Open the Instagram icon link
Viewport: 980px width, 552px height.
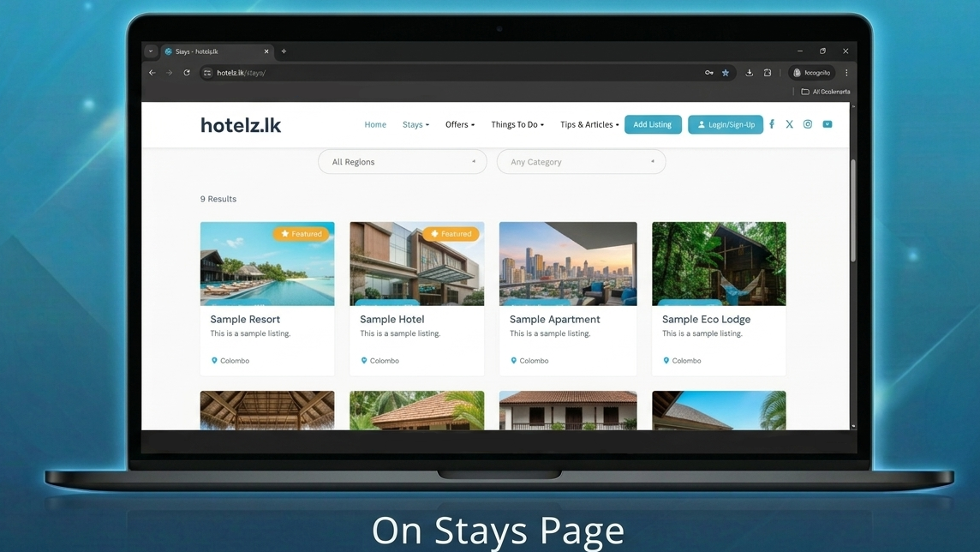coord(808,124)
